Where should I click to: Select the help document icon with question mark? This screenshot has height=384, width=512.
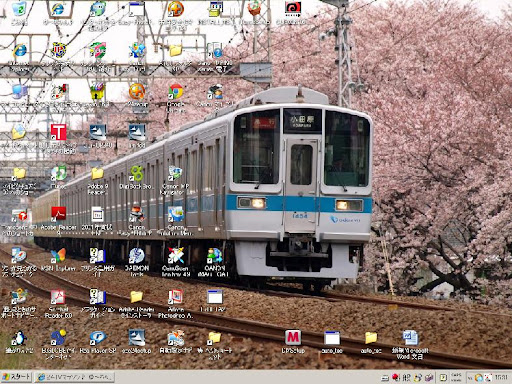(x=214, y=50)
